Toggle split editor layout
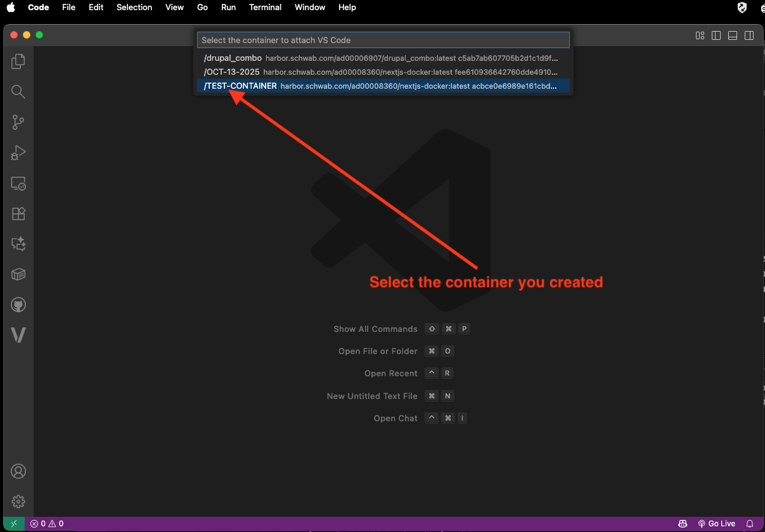The width and height of the screenshot is (765, 532). 716,35
